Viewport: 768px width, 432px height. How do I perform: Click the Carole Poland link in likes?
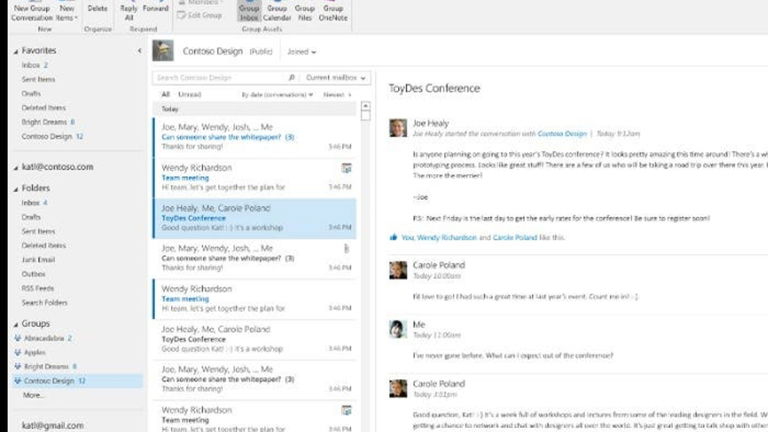click(515, 238)
